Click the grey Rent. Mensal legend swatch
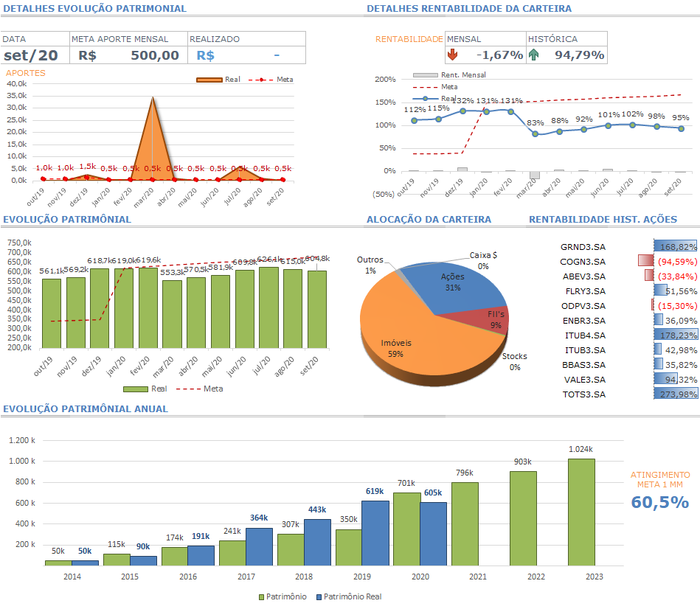This screenshot has height=609, width=700. pyautogui.click(x=426, y=75)
